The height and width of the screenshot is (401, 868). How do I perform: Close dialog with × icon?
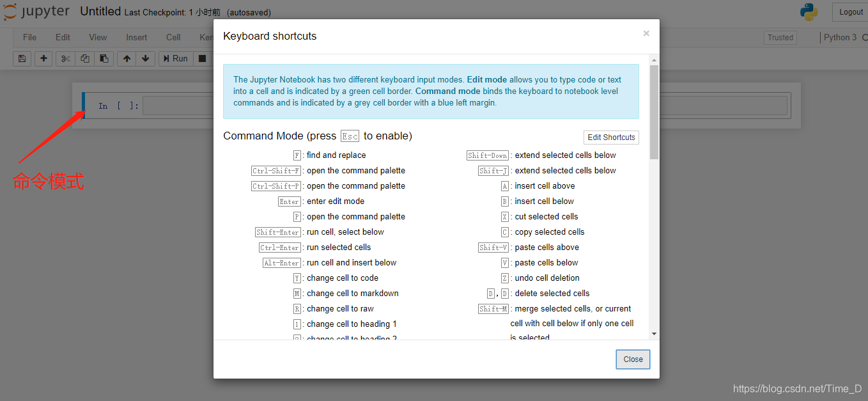pyautogui.click(x=646, y=33)
